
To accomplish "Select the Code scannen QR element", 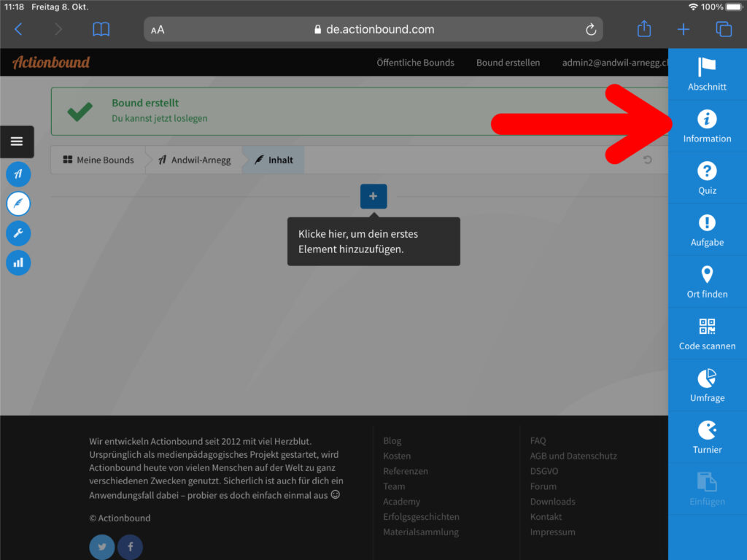I will click(x=707, y=333).
